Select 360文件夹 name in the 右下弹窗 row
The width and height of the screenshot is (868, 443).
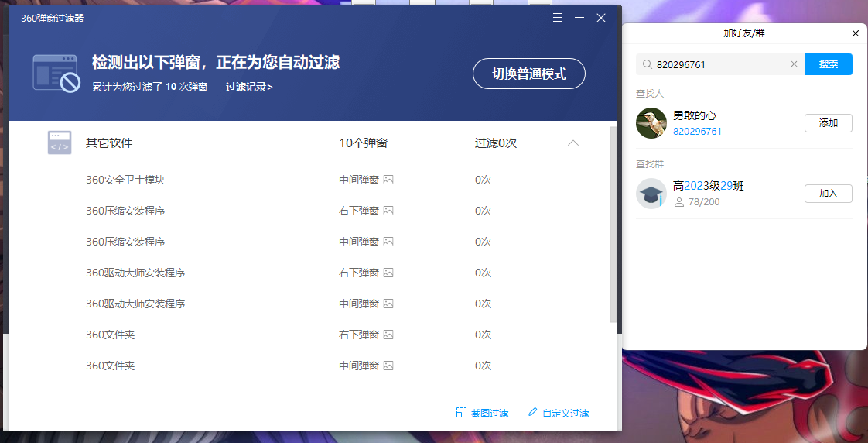coord(110,335)
